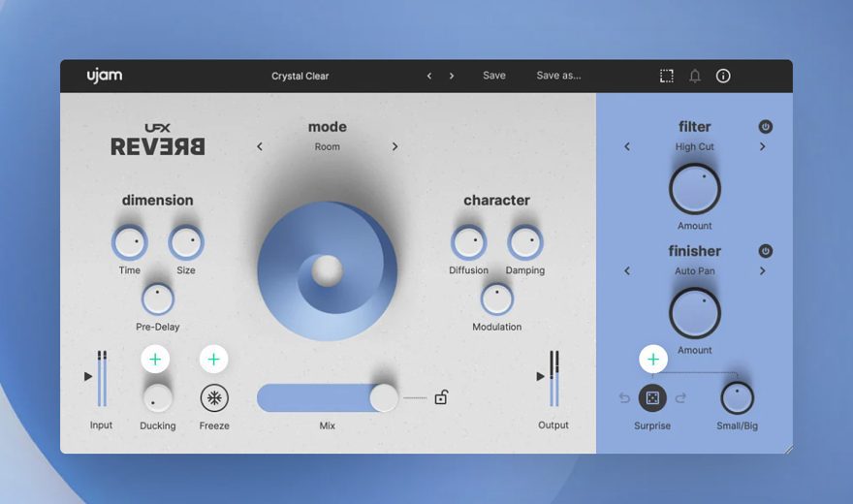Viewport: 853px width, 504px height.
Task: Open the Crystal Clear preset menu
Action: 300,76
